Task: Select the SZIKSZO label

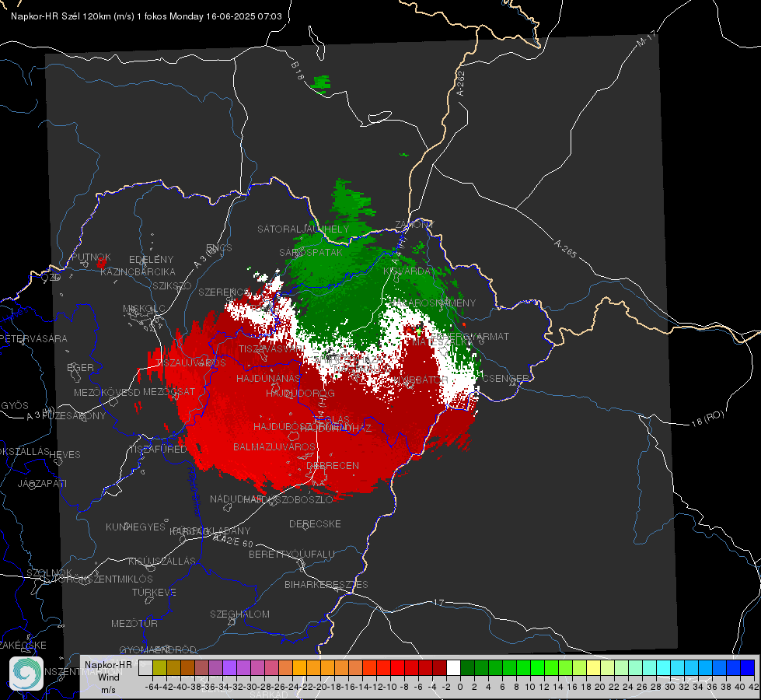Action: pyautogui.click(x=173, y=285)
